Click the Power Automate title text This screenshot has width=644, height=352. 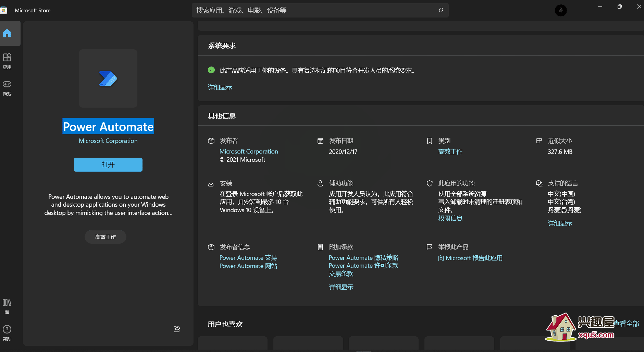(108, 126)
